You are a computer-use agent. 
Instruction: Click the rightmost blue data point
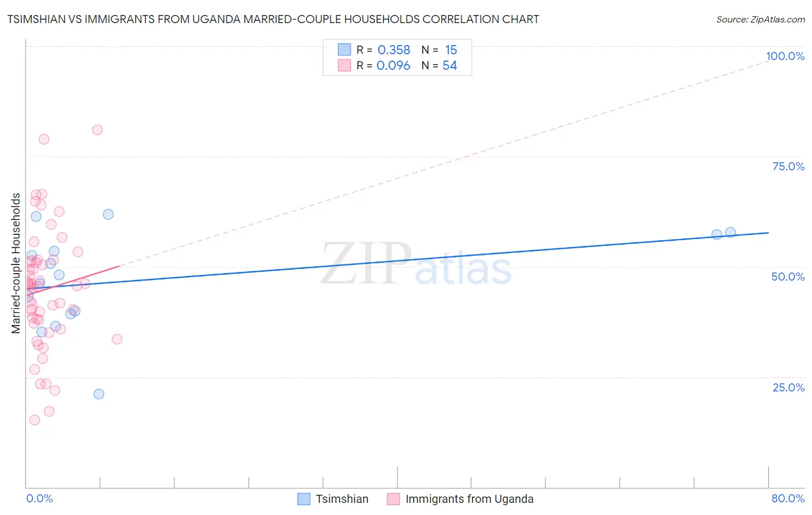pyautogui.click(x=731, y=232)
